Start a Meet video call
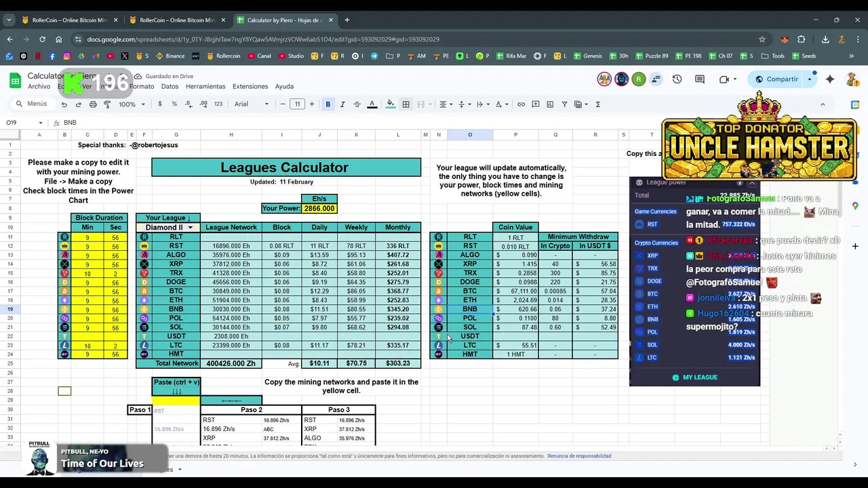868x488 pixels. pos(724,79)
